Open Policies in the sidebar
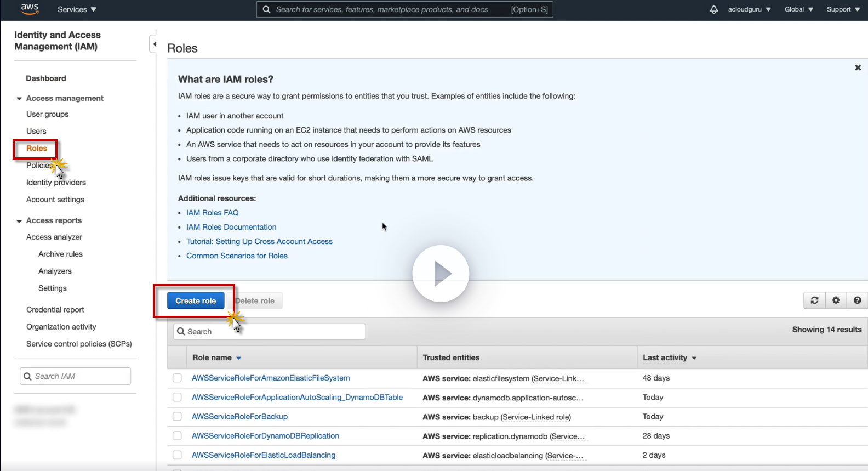Image resolution: width=868 pixels, height=471 pixels. coord(39,165)
